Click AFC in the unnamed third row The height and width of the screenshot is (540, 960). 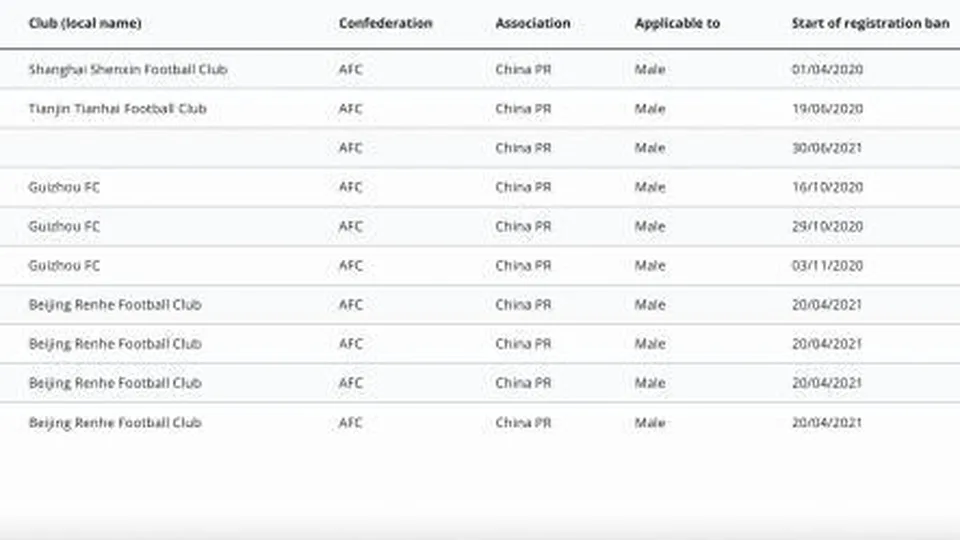[x=351, y=148]
